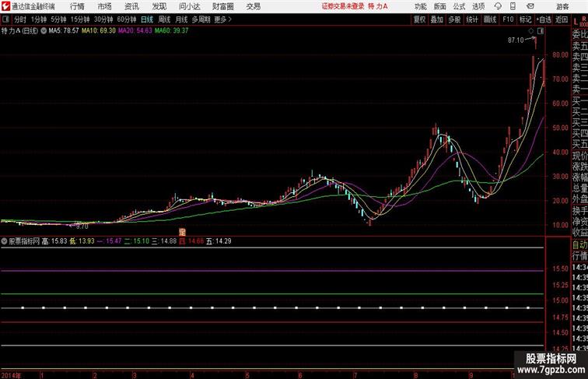The width and height of the screenshot is (588, 379).
Task: Select the 周线 weekly chart tab
Action: coord(164,19)
